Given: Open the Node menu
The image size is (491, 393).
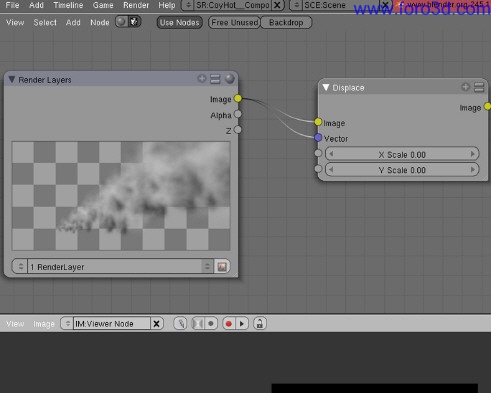Looking at the screenshot, I should (100, 22).
